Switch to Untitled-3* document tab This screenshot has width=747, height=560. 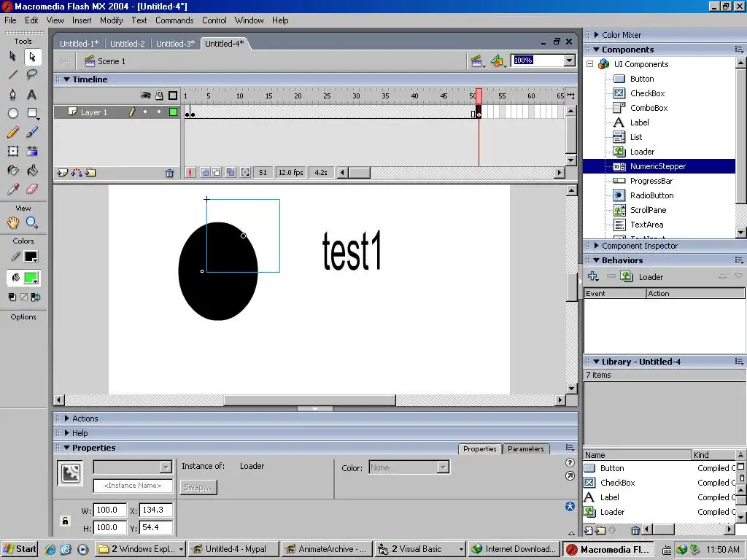tap(175, 43)
